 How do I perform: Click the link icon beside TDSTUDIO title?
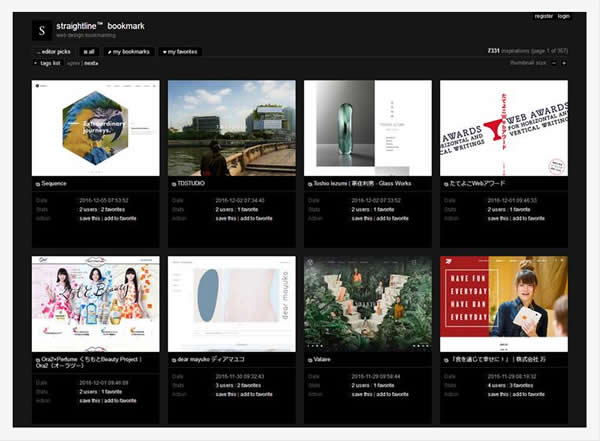tap(174, 185)
